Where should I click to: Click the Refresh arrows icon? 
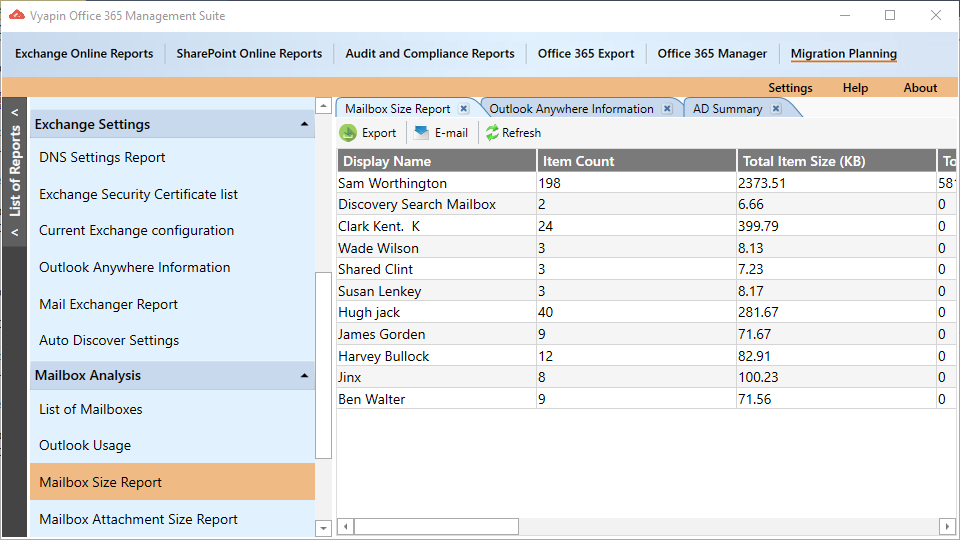tap(492, 133)
